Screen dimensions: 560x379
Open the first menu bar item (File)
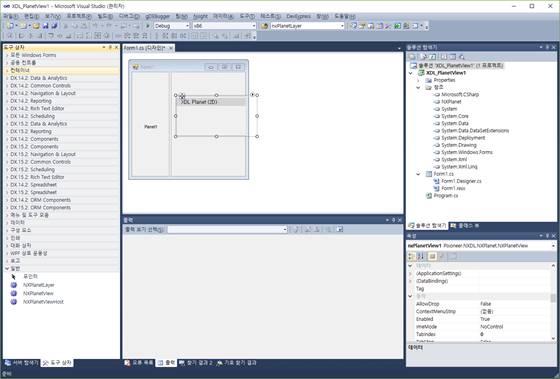coord(10,16)
